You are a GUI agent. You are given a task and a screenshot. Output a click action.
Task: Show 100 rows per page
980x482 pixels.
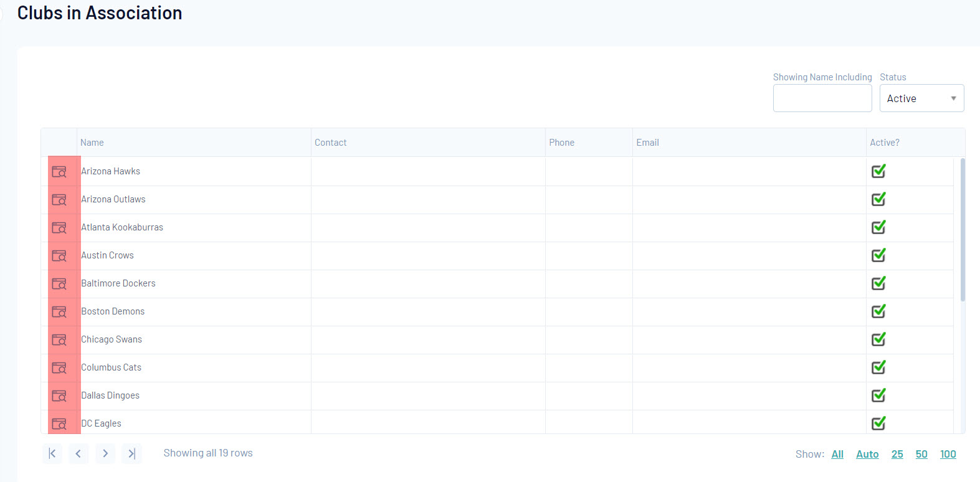pos(948,455)
